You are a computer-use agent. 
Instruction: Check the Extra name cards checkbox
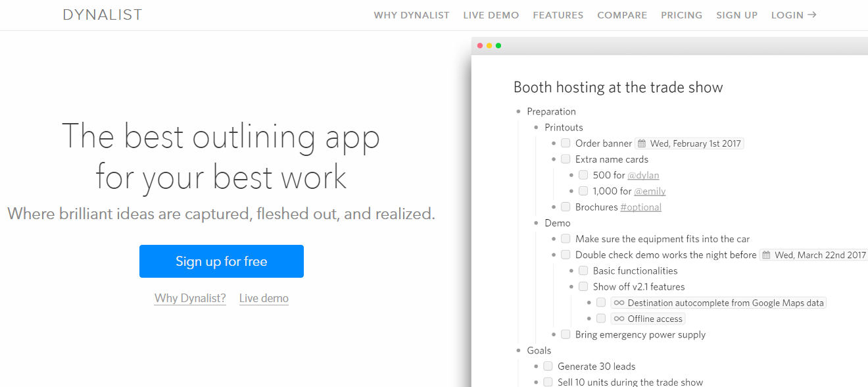[566, 159]
